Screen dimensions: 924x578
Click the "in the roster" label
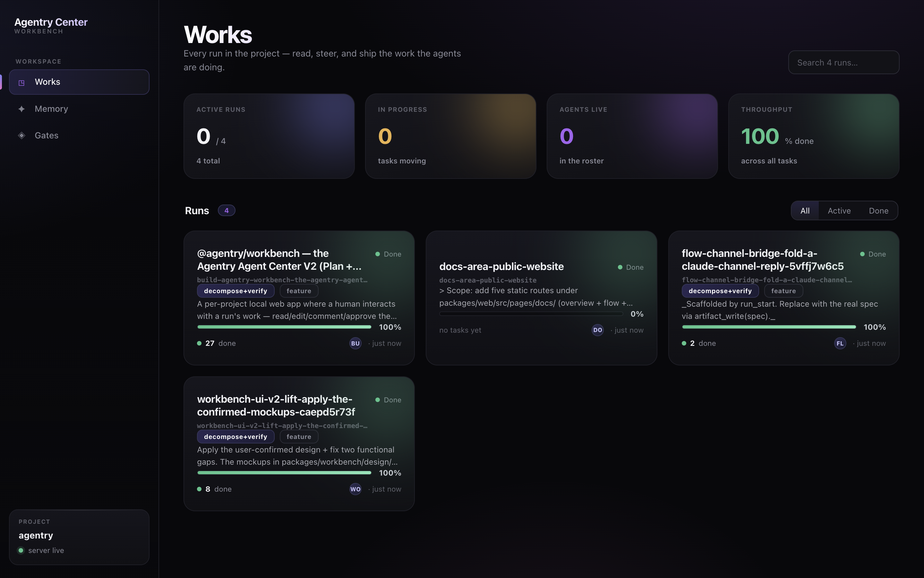581,161
